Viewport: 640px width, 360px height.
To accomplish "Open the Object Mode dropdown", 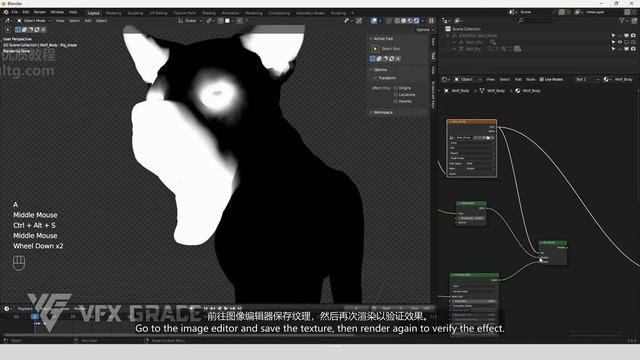I will point(34,20).
